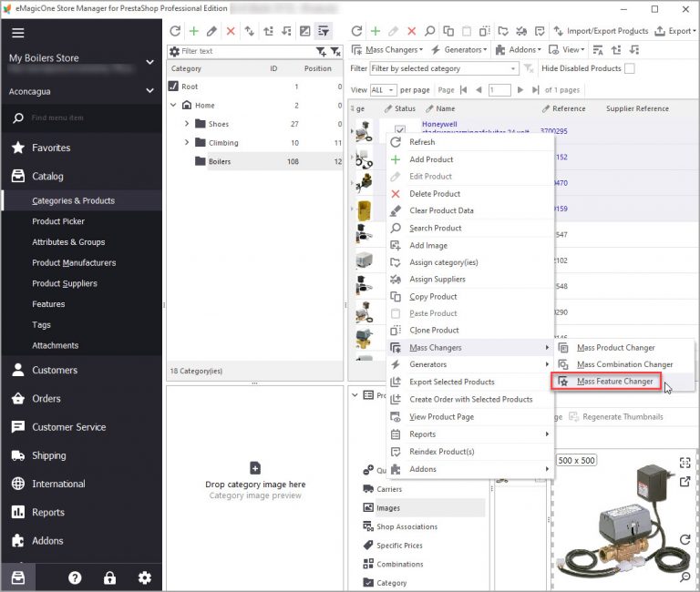Open Attributes & Groups in sidebar
Image resolution: width=700 pixels, height=592 pixels.
68,241
